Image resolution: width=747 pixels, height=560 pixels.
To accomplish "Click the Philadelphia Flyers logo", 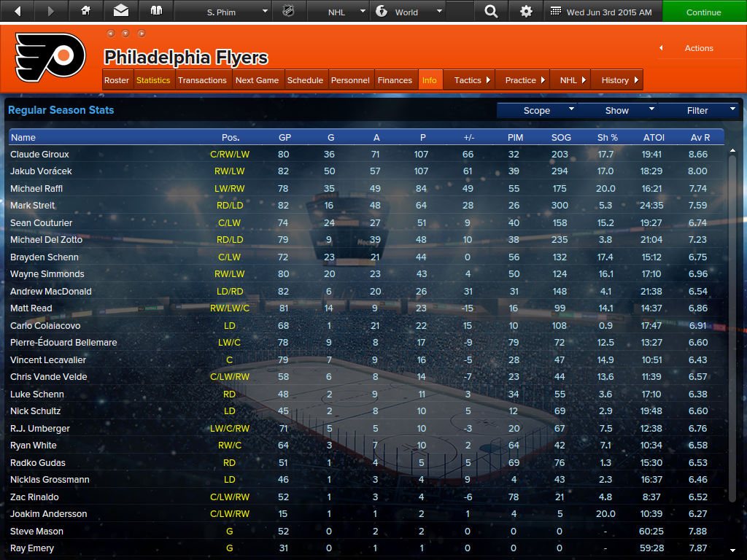I will coord(50,57).
